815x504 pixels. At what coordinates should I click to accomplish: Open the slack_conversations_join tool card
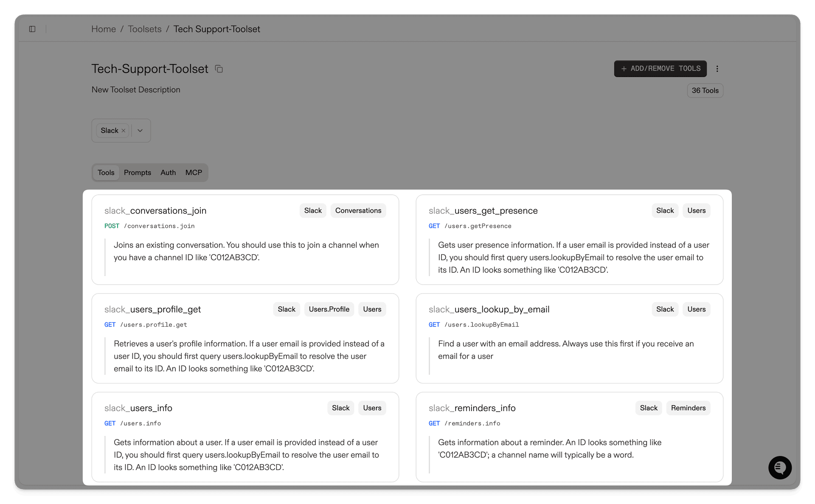pos(155,211)
